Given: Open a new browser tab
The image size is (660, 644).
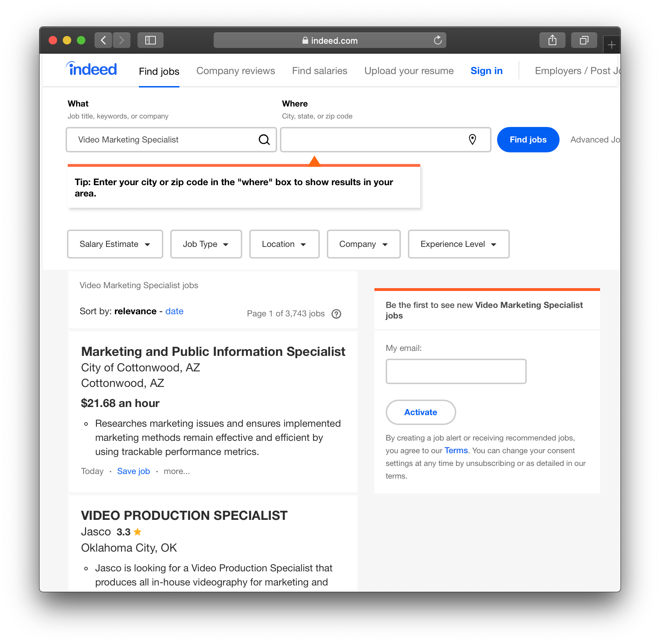Looking at the screenshot, I should [x=612, y=45].
